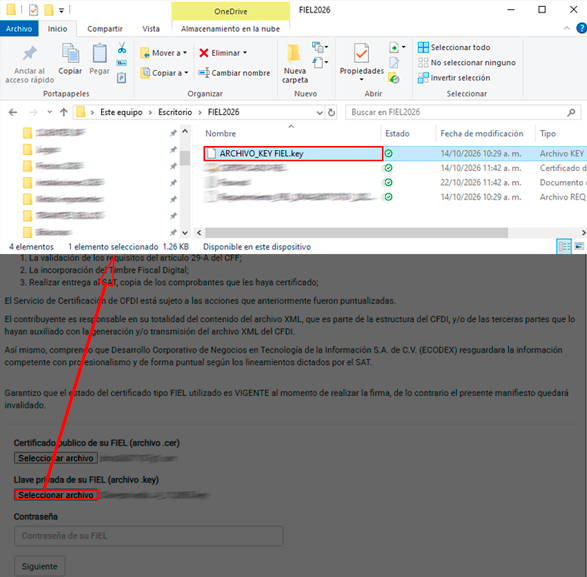Click the Contraseña de su FIEL field
The image size is (587, 577).
click(149, 536)
